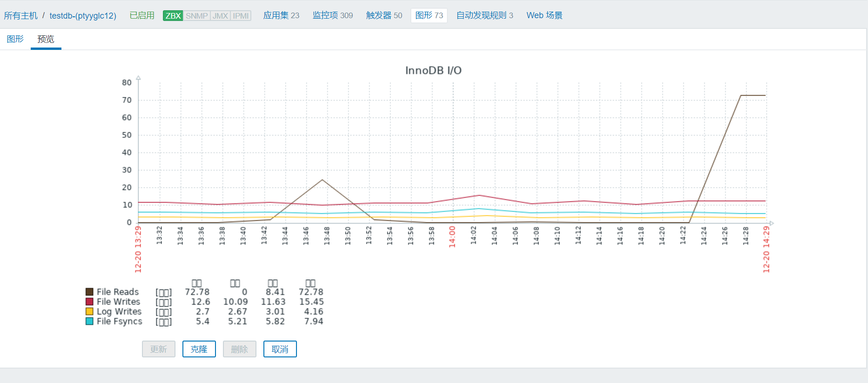Click the IPMI availability badge
This screenshot has height=383, width=868.
click(x=241, y=16)
